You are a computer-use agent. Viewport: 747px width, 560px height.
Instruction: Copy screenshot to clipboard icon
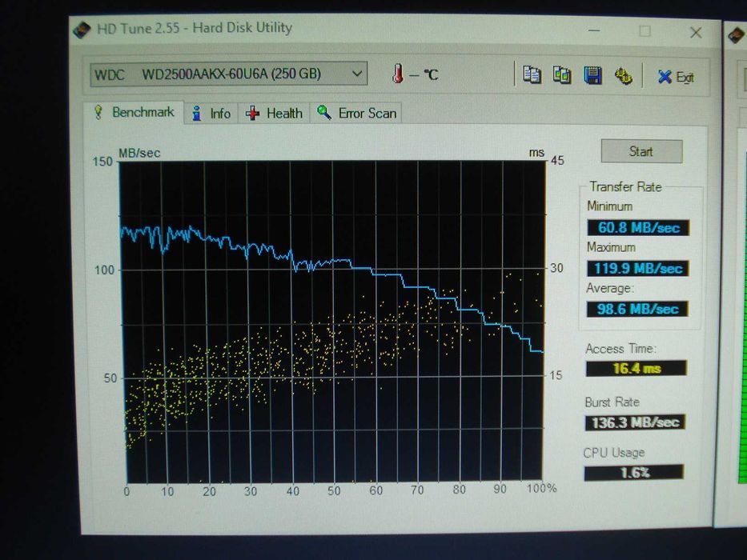pyautogui.click(x=562, y=74)
